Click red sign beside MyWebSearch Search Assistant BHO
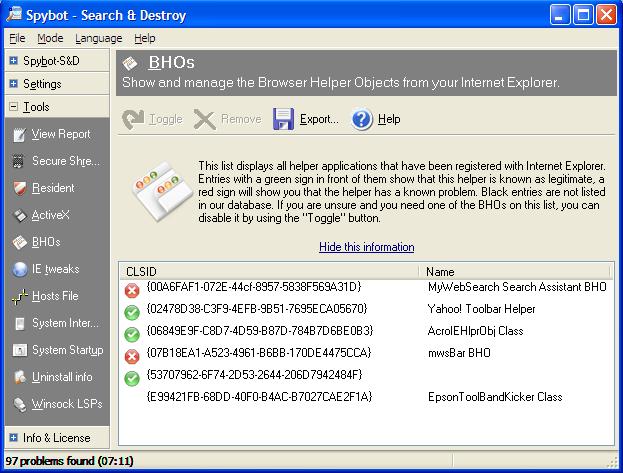623x473 pixels. click(x=132, y=291)
